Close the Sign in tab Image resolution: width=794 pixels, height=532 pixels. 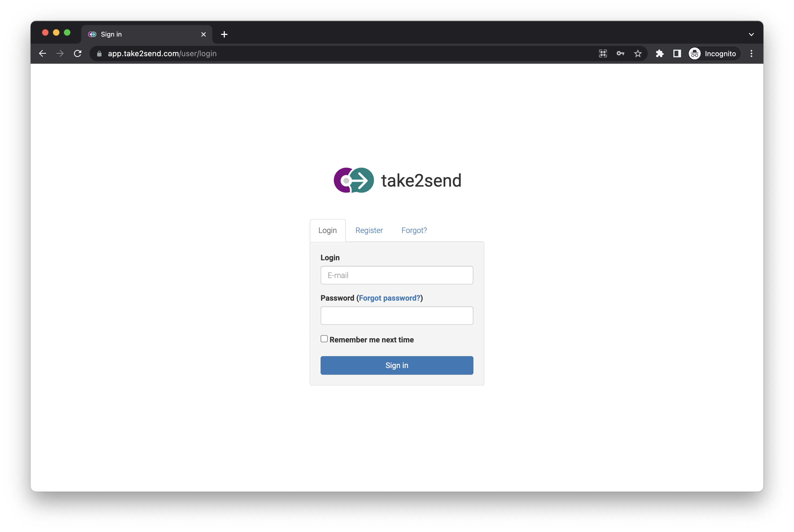[204, 34]
